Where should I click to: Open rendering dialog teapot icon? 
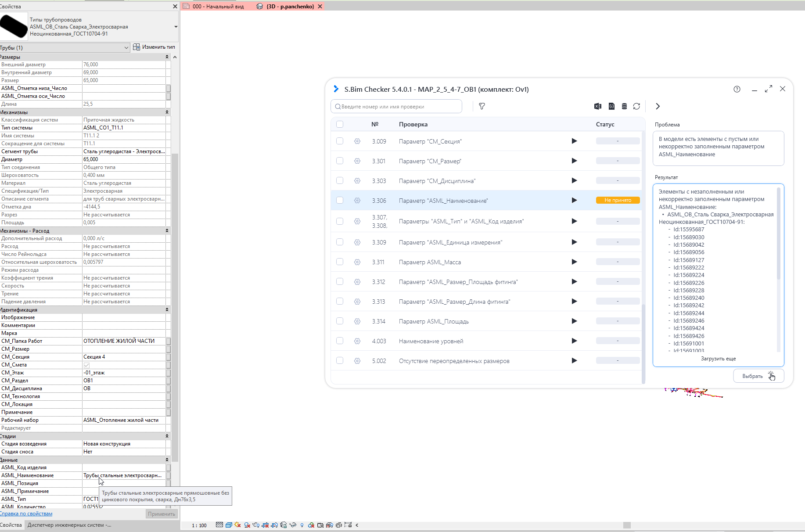point(256,525)
